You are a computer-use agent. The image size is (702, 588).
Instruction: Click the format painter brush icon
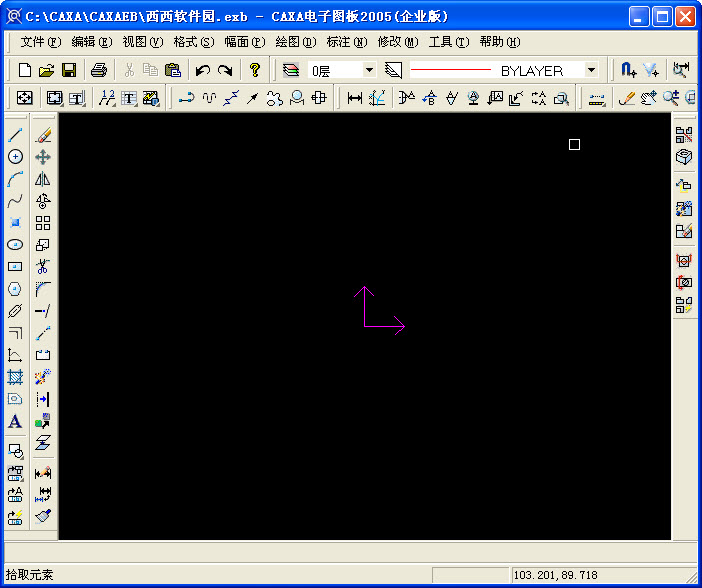[43, 516]
